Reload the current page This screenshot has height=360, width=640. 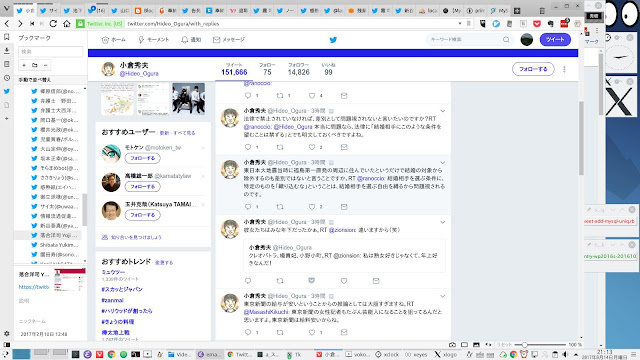[53, 24]
